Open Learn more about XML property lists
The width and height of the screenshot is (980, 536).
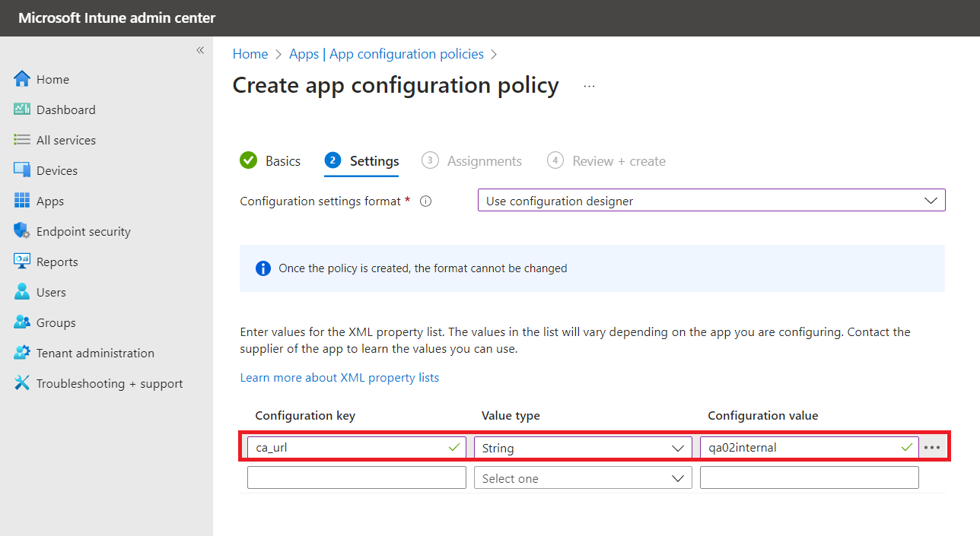(x=339, y=377)
